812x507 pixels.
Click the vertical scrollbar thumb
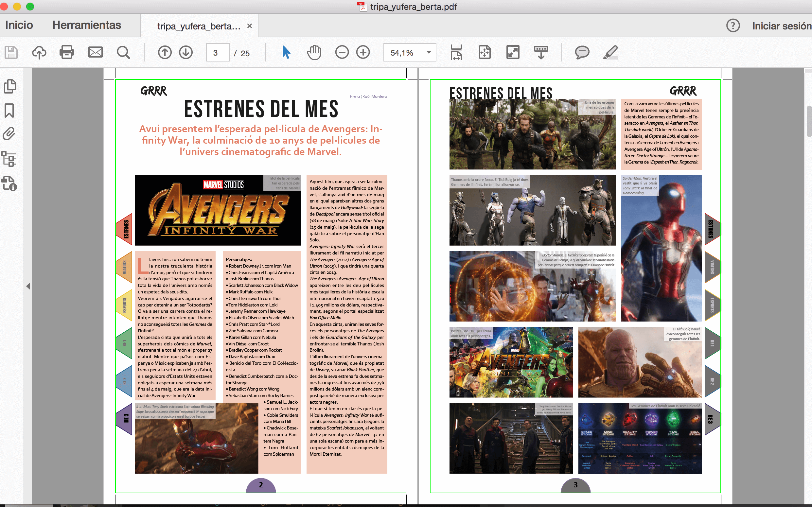point(809,121)
